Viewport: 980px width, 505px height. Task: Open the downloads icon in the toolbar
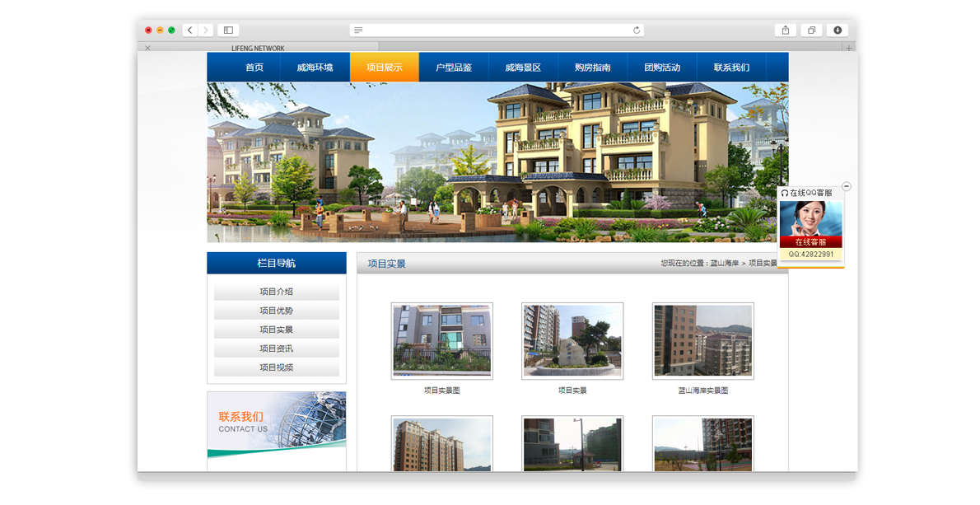pos(838,30)
